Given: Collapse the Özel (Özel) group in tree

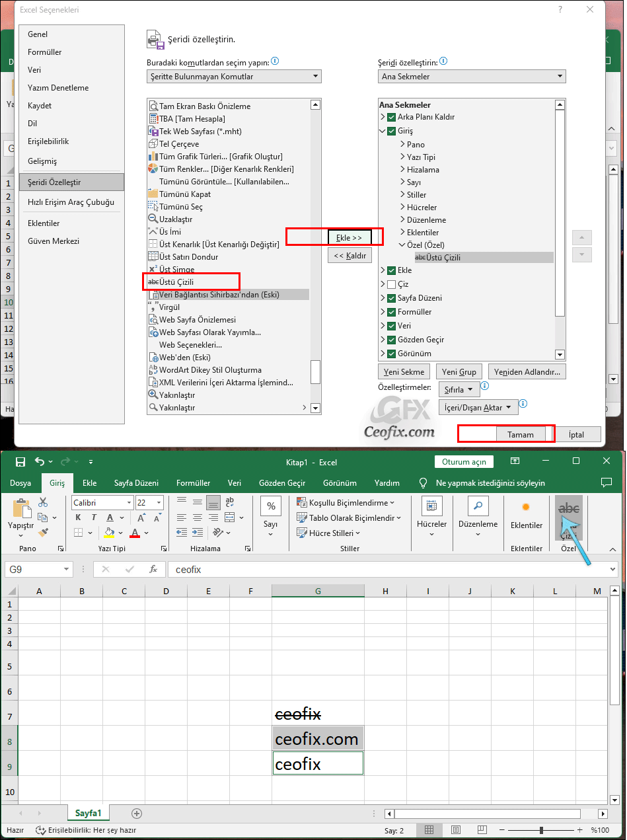Looking at the screenshot, I should [x=402, y=245].
